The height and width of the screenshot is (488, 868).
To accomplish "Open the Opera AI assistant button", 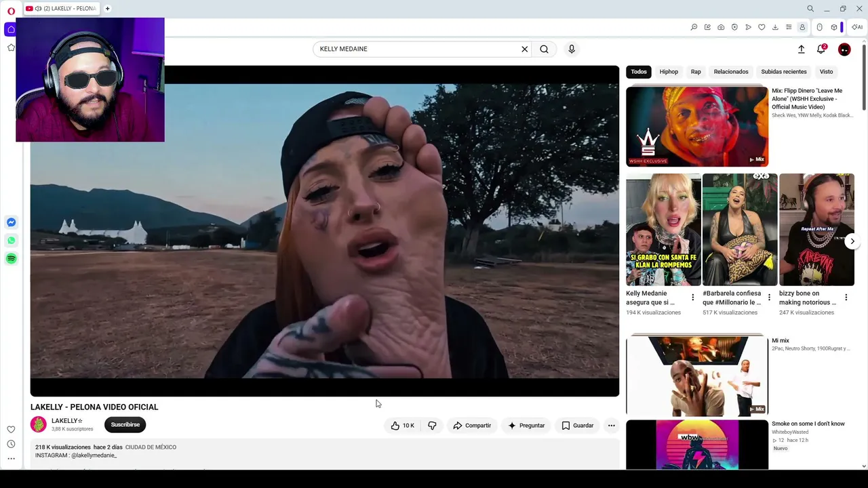I will (x=857, y=27).
